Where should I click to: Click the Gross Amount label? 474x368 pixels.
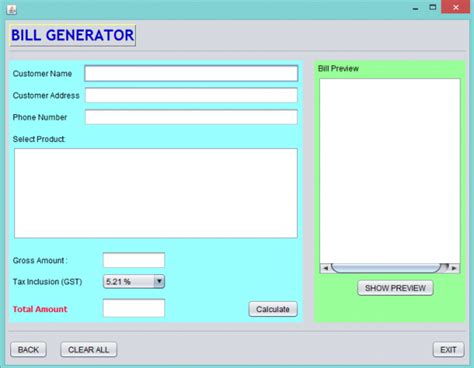pyautogui.click(x=40, y=260)
